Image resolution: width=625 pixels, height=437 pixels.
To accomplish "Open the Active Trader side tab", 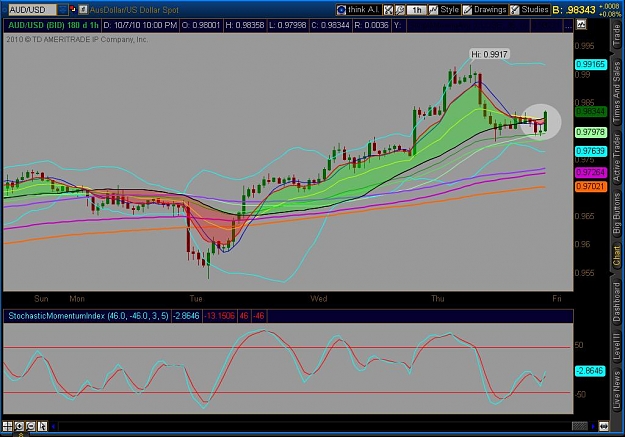I will coord(617,158).
